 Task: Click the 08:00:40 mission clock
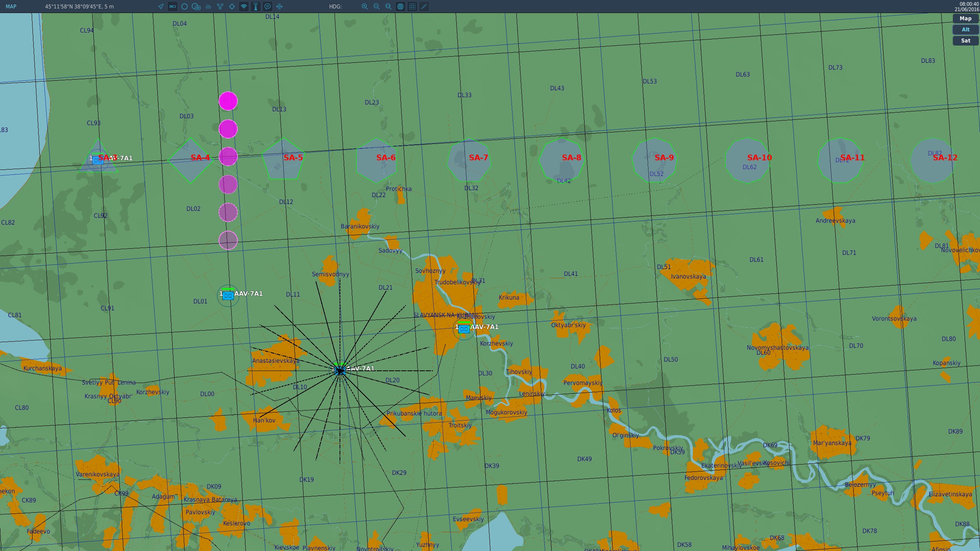click(969, 4)
